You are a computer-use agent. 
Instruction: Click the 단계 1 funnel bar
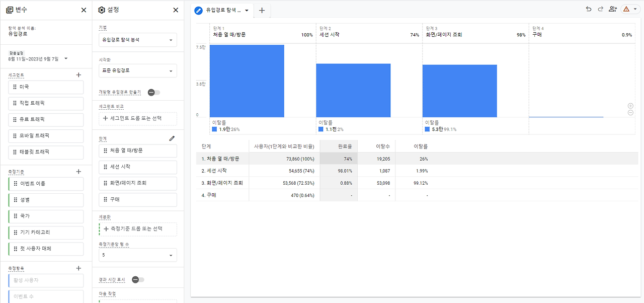[x=247, y=81]
